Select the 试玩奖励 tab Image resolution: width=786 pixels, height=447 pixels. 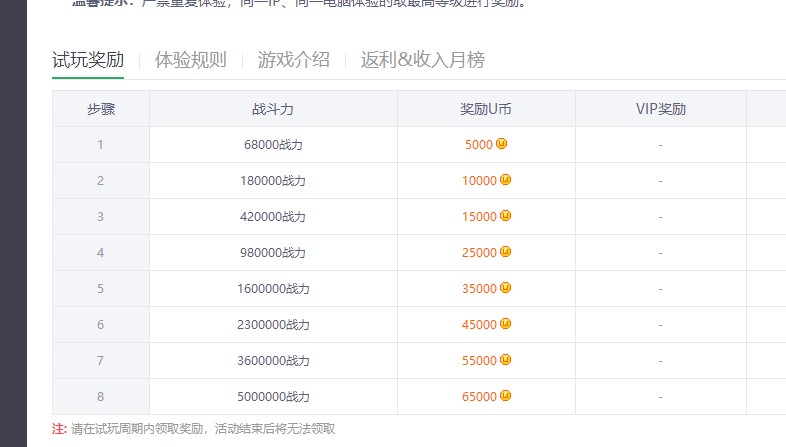[x=88, y=60]
